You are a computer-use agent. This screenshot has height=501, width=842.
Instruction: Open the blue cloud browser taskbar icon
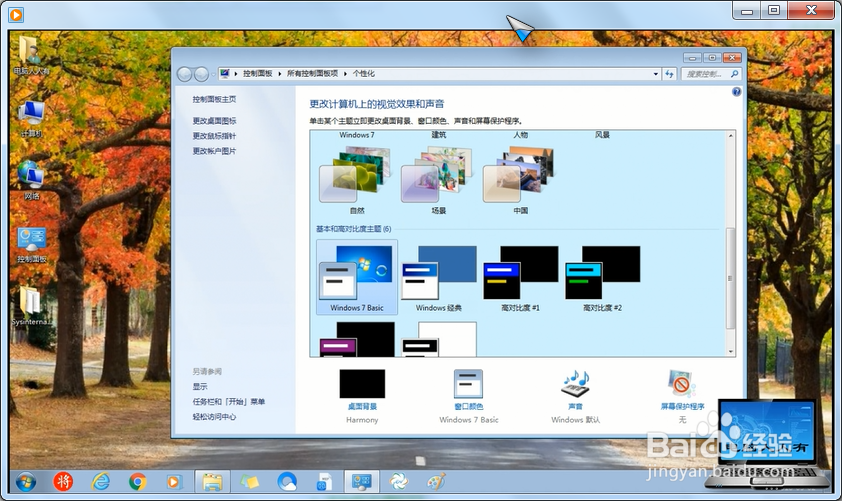point(287,482)
